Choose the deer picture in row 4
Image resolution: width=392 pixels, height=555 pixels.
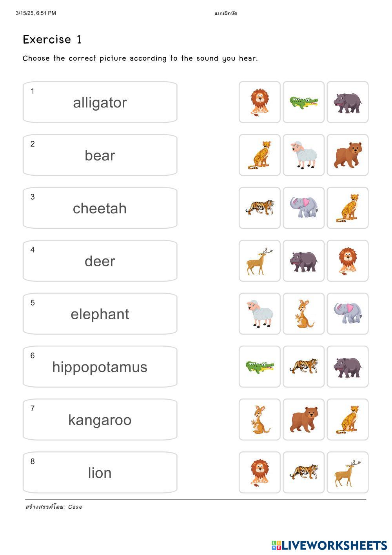pyautogui.click(x=260, y=261)
